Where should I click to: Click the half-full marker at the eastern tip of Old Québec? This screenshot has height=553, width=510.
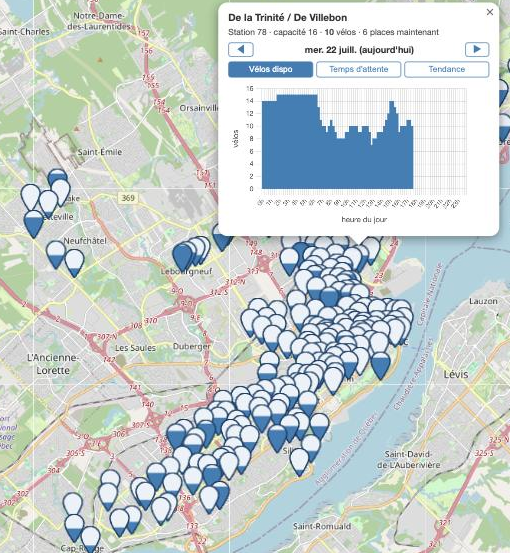[381, 366]
